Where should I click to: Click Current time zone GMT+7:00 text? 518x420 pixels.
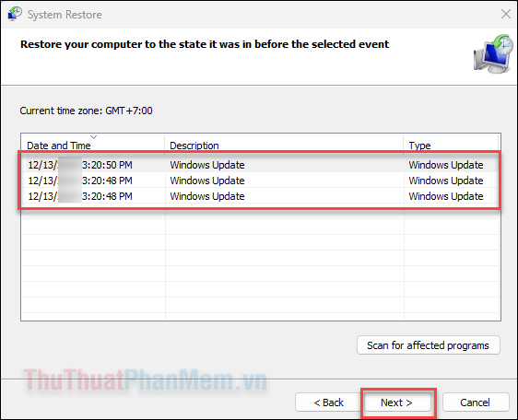pyautogui.click(x=87, y=111)
